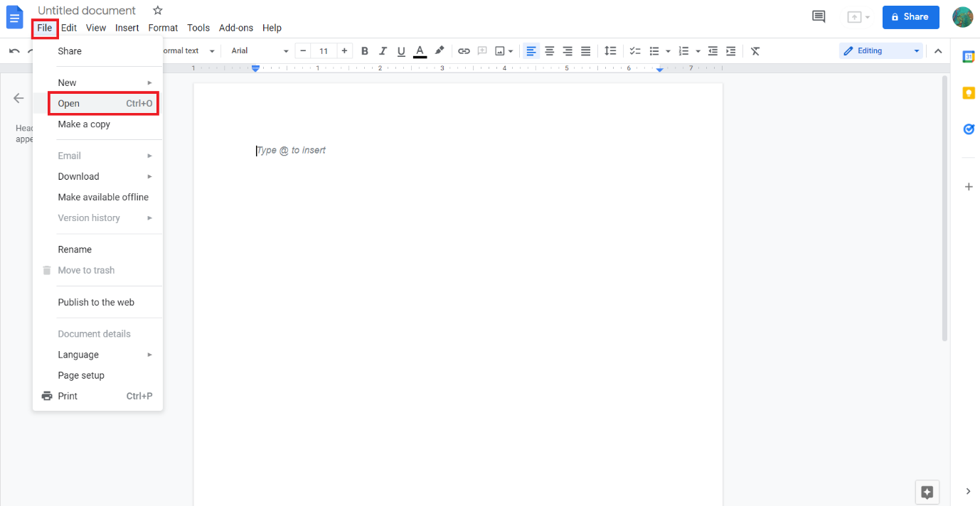This screenshot has width=980, height=506.
Task: Toggle bold formatting
Action: tap(365, 51)
